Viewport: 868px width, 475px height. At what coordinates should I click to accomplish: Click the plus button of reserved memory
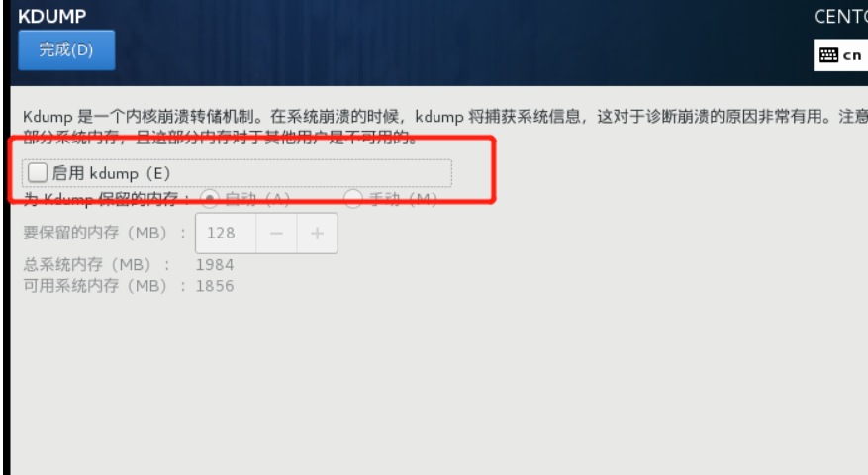(317, 234)
